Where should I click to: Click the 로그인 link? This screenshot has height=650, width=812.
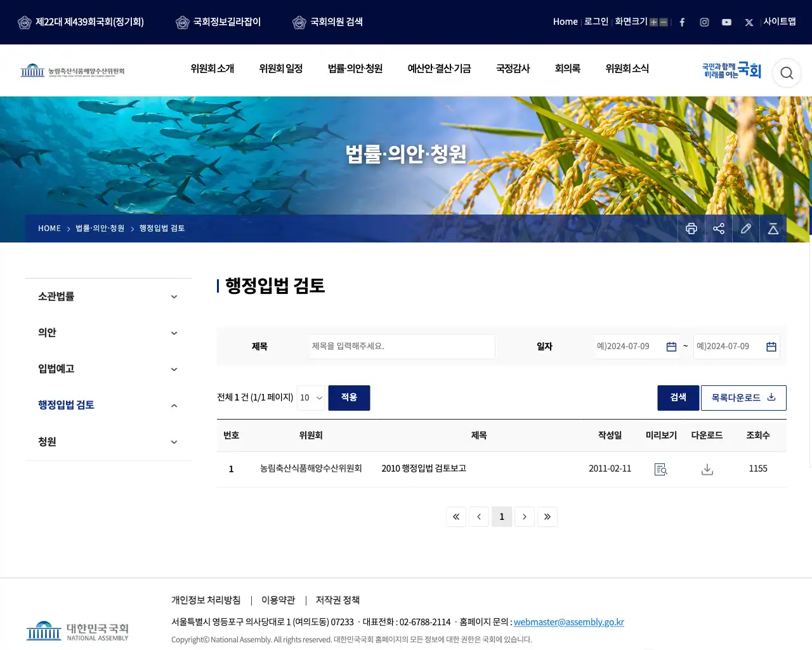(596, 22)
